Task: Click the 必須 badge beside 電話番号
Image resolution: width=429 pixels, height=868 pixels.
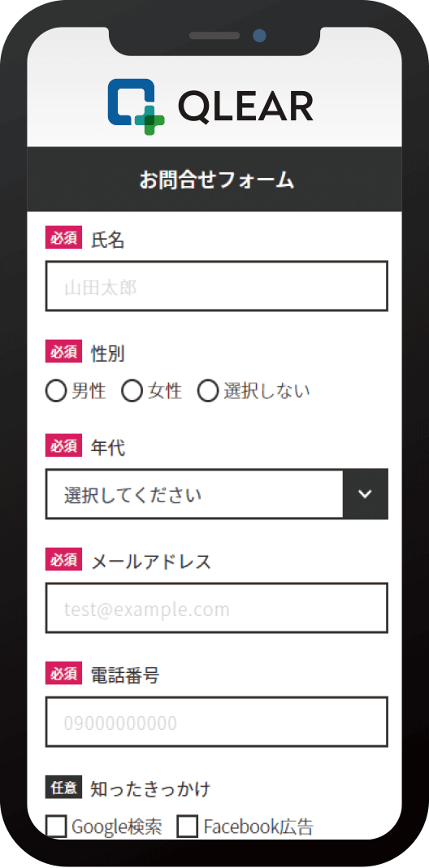Action: coord(63,673)
